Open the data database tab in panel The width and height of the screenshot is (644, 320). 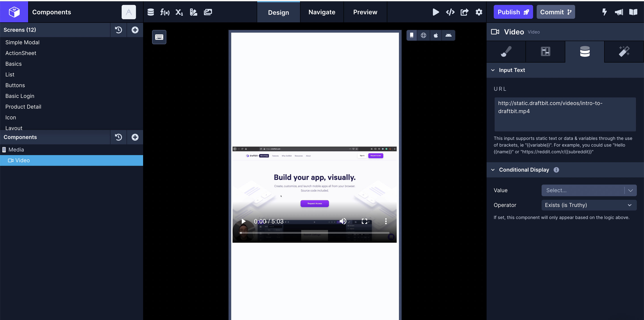[585, 52]
